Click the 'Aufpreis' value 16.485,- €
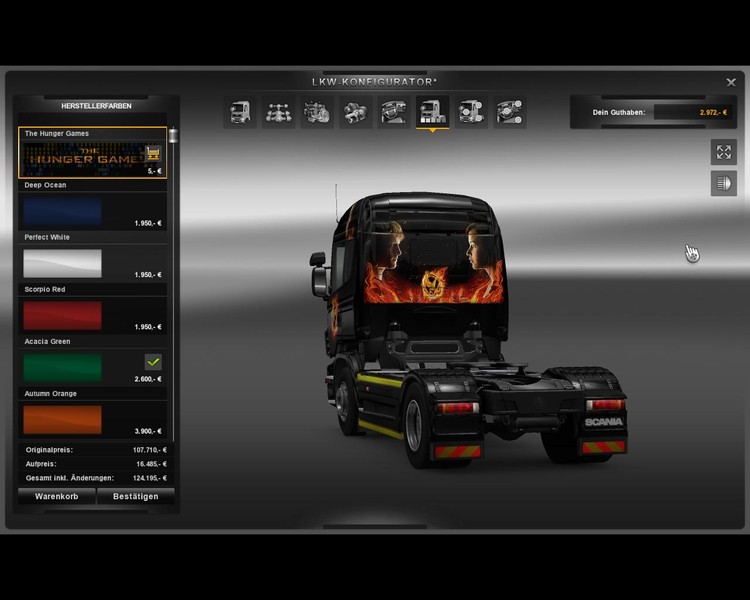The width and height of the screenshot is (750, 600). click(152, 464)
